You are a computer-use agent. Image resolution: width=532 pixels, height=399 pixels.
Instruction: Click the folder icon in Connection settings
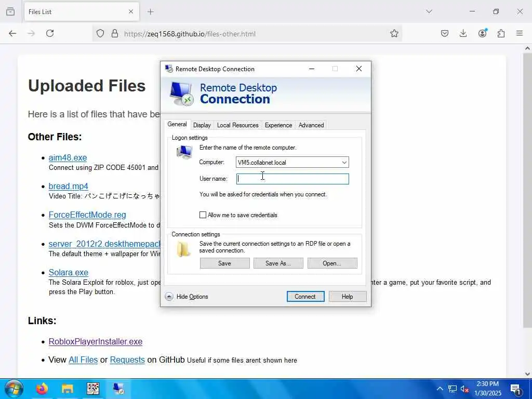183,249
